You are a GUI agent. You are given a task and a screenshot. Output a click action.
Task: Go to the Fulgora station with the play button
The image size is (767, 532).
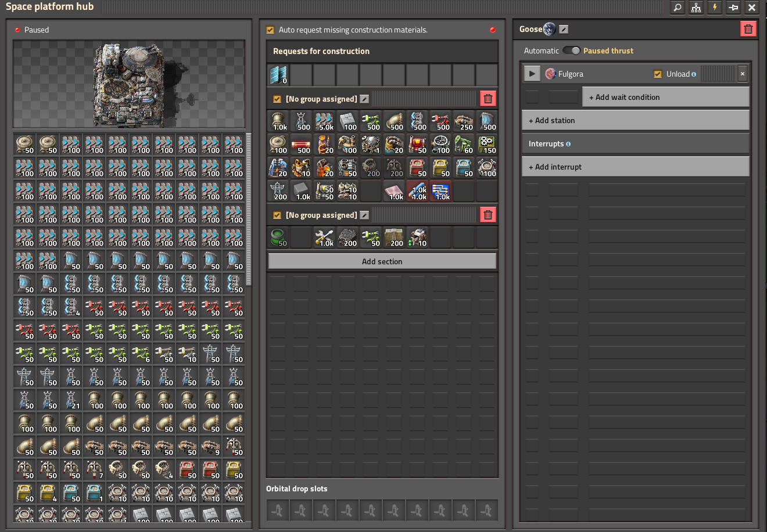point(532,74)
